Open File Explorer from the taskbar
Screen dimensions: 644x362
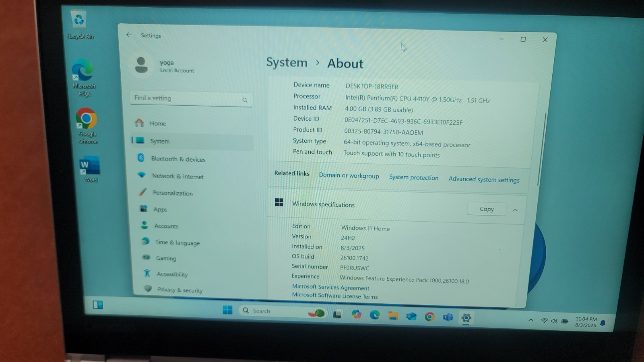point(393,316)
